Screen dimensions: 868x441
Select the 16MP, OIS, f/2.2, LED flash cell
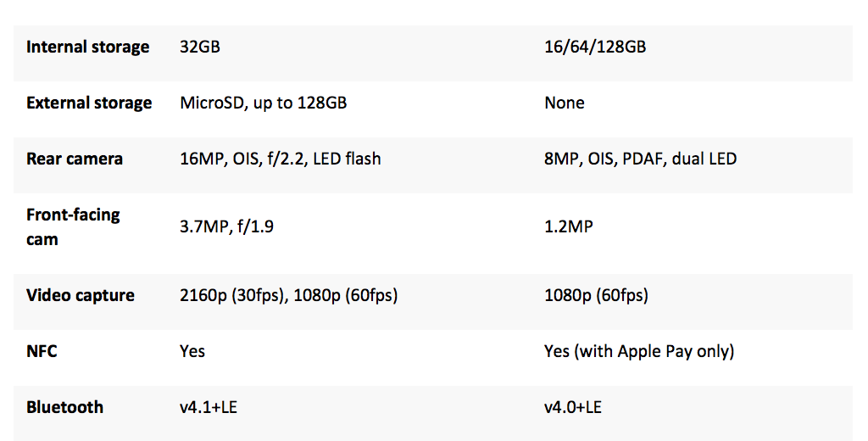[281, 159]
